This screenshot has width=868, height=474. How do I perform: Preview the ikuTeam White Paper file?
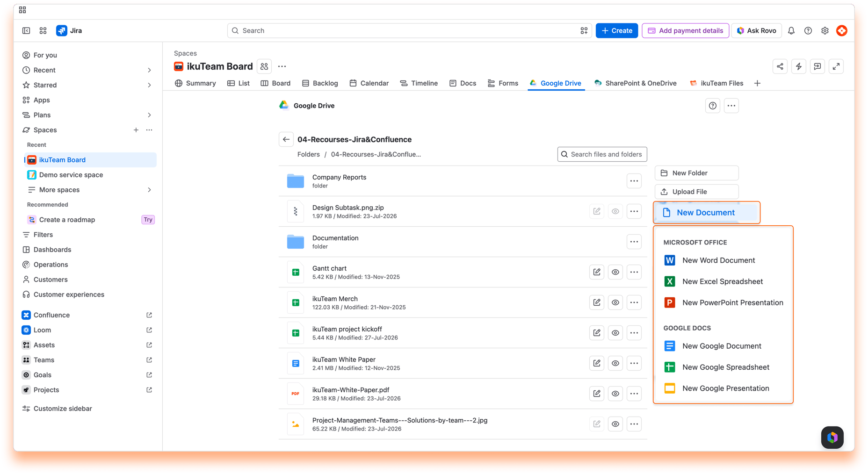point(615,363)
